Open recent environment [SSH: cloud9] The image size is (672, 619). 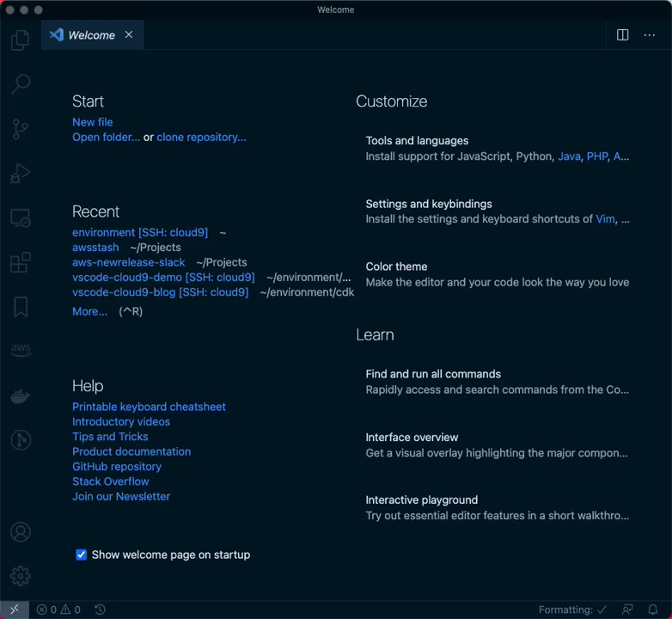pos(140,232)
